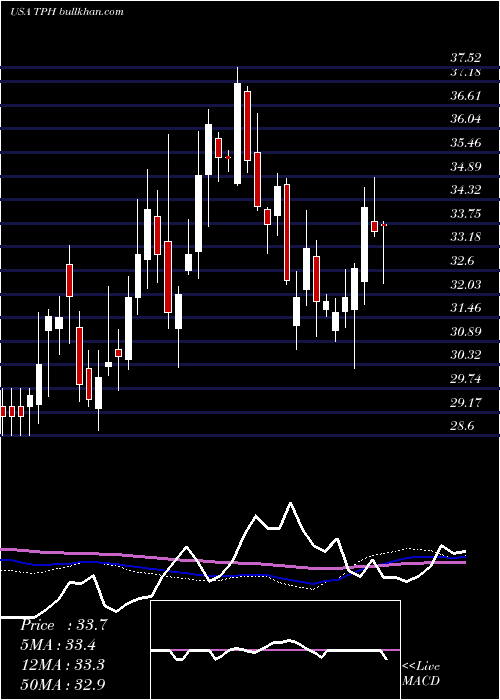This screenshot has width=500, height=700.
Task: Click the 36.61 price axis label
Action: [466, 96]
